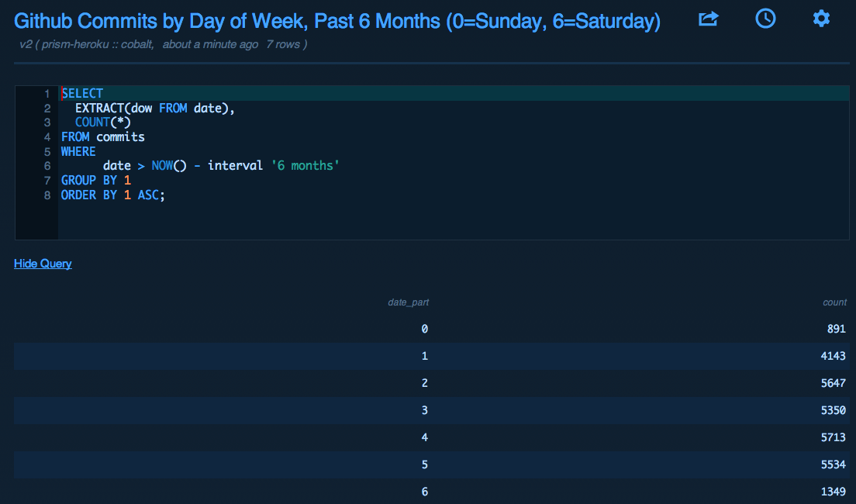Viewport: 856px width, 504px height.
Task: Open the clock history icon
Action: point(765,19)
